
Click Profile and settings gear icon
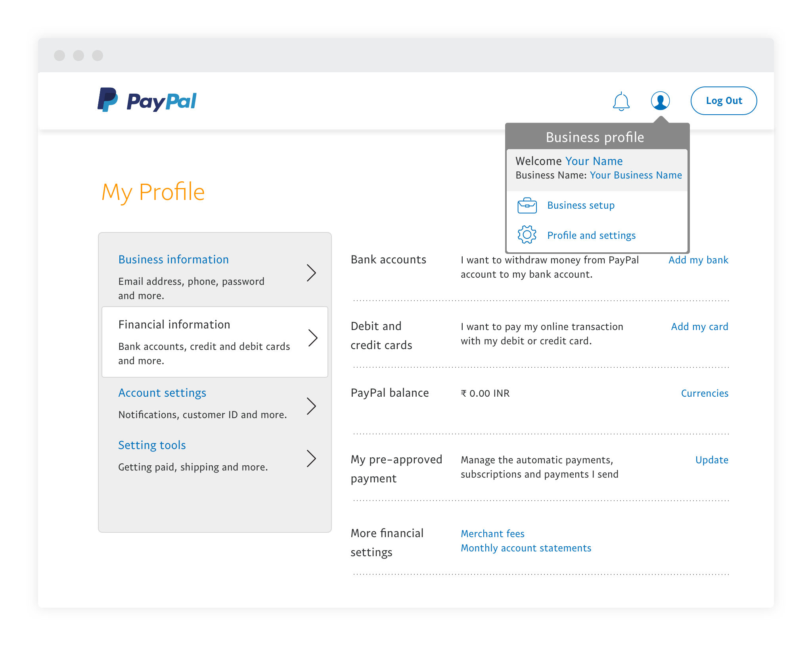[x=527, y=234]
